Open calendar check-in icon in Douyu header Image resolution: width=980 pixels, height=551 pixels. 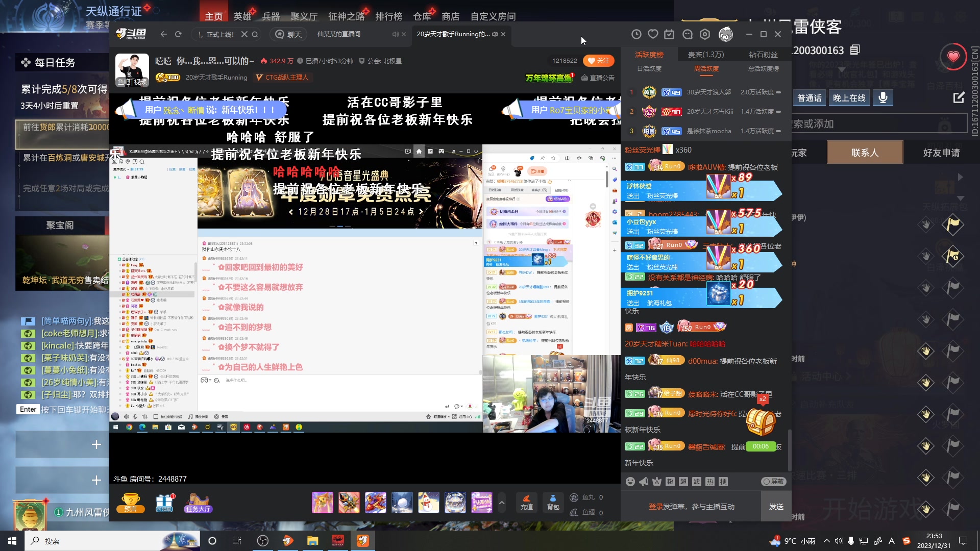(x=669, y=34)
